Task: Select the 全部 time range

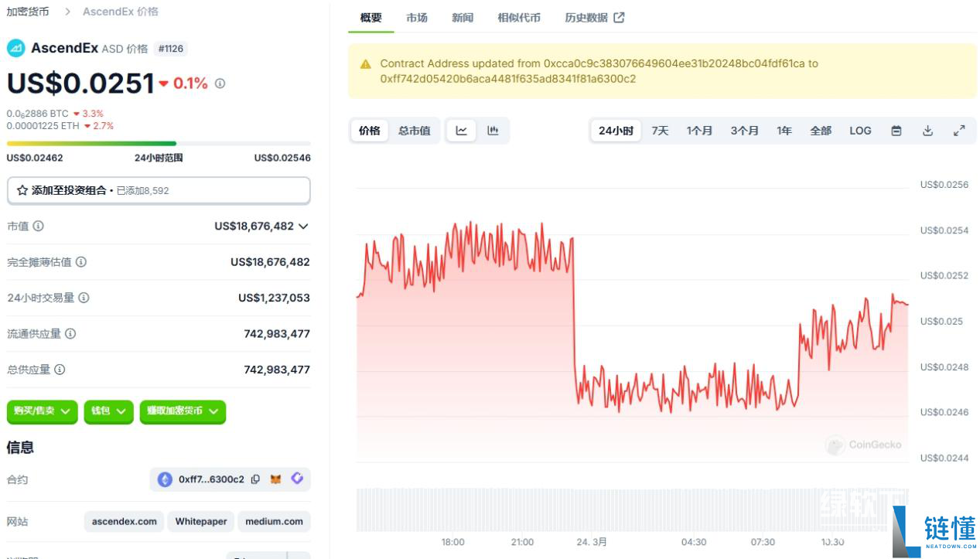Action: pos(821,131)
